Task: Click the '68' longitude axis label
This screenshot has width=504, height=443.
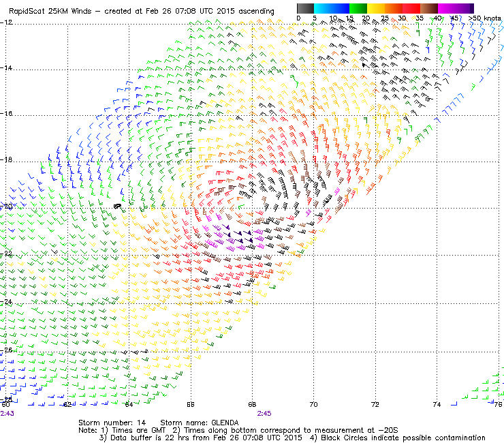Action: point(252,404)
